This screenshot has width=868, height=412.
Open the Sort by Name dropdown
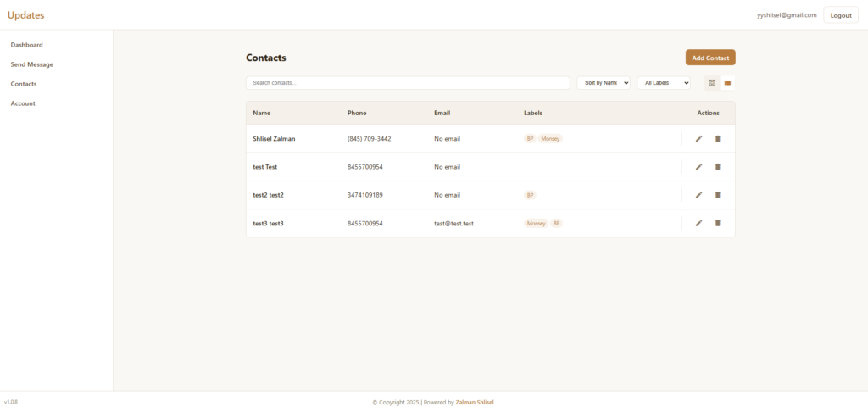pos(603,83)
